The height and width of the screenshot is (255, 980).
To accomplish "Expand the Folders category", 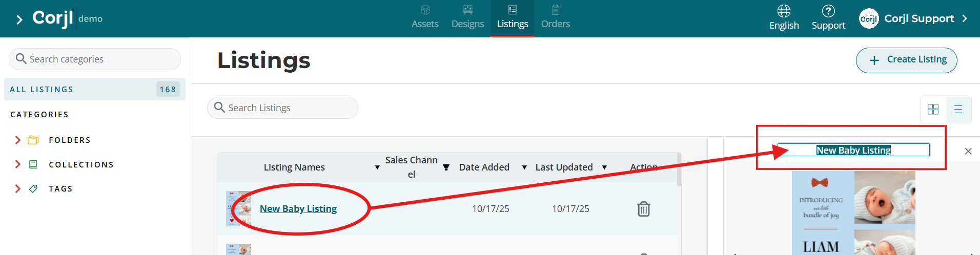I will point(18,140).
